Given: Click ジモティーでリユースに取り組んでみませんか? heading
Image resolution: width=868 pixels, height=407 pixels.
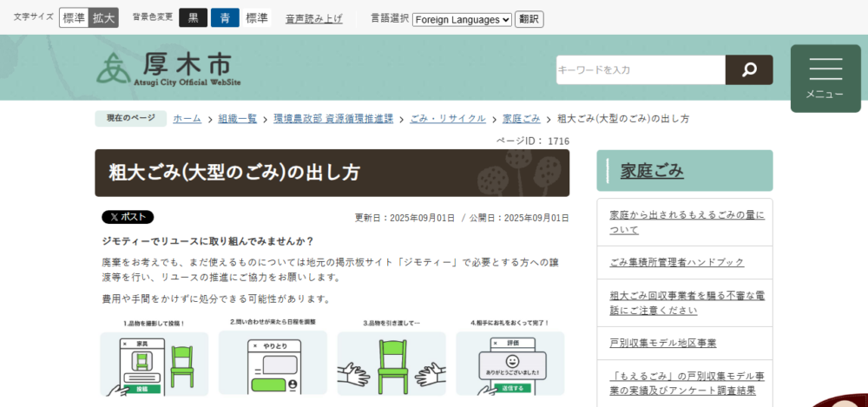Looking at the screenshot, I should click(208, 241).
